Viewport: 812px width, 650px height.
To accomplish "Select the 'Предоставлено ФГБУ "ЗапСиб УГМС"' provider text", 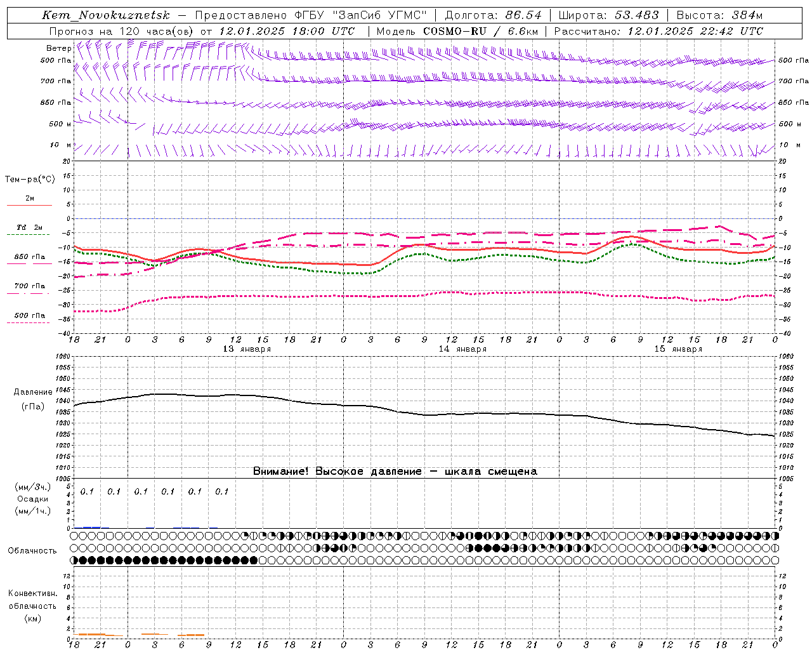I will click(x=311, y=15).
